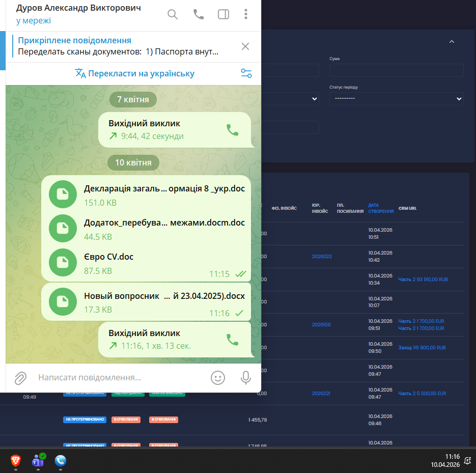Click the contact name 'Дуров Александр Викторович'
The height and width of the screenshot is (473, 476).
click(x=78, y=8)
